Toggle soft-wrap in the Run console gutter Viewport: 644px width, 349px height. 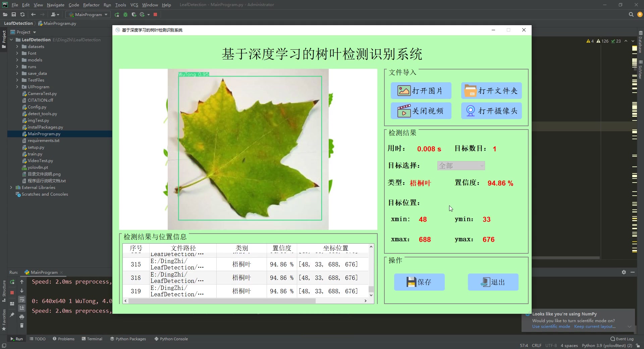22,300
